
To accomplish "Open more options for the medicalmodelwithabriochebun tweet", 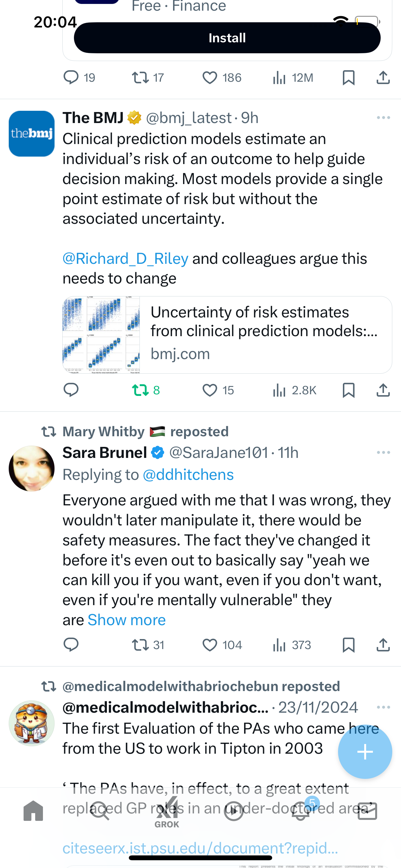I will tap(384, 707).
